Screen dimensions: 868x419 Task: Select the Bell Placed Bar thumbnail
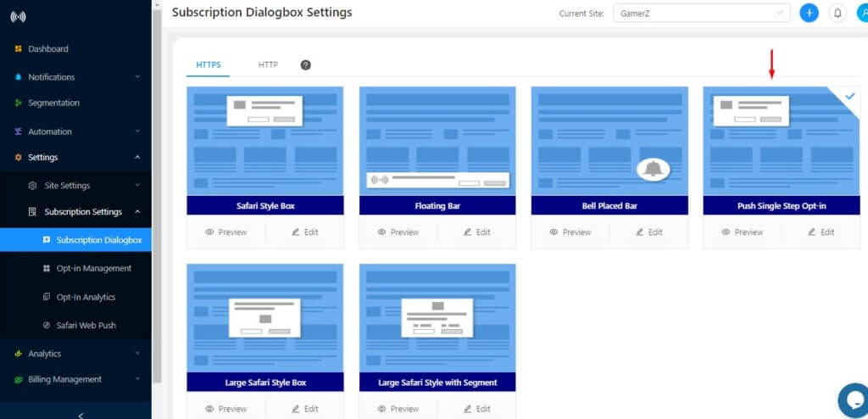click(x=609, y=141)
